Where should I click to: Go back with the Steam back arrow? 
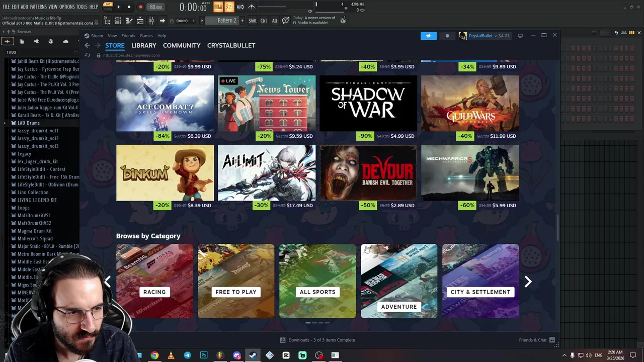click(x=87, y=45)
